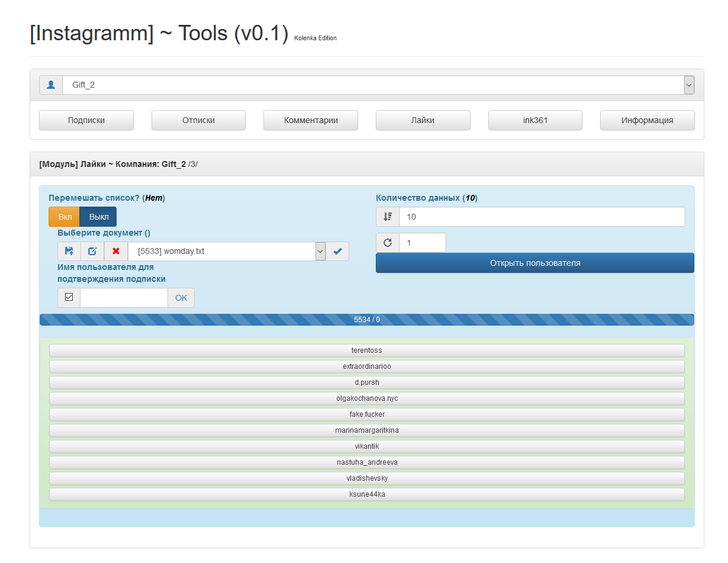Click the 5534 / 0 progress bar

point(367,320)
